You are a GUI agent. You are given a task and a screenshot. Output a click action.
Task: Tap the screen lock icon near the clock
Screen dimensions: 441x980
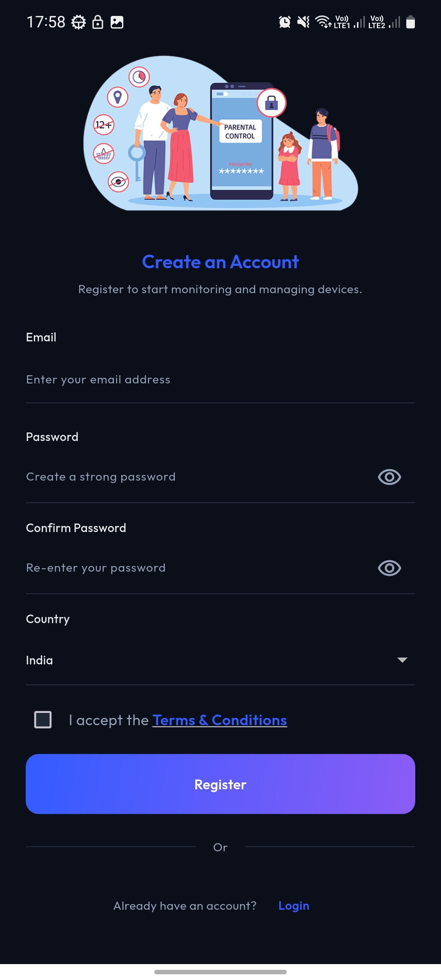tap(98, 22)
